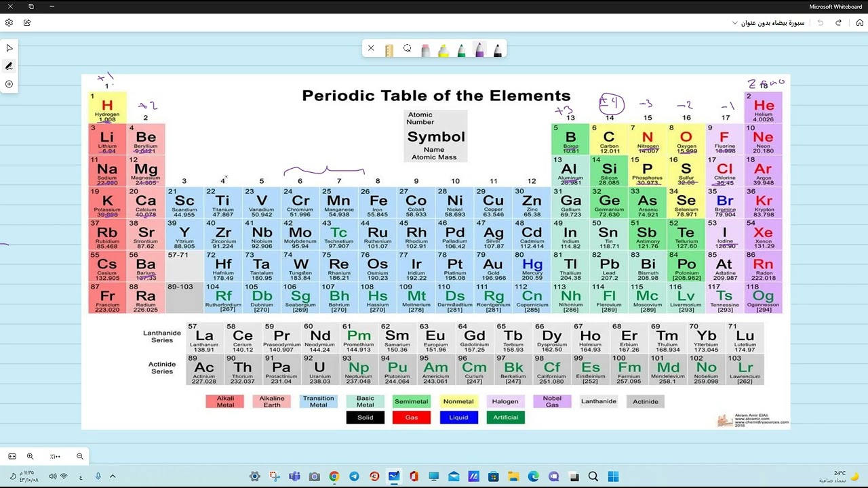Open the Windows Start menu
The width and height of the screenshot is (868, 488).
click(x=613, y=476)
